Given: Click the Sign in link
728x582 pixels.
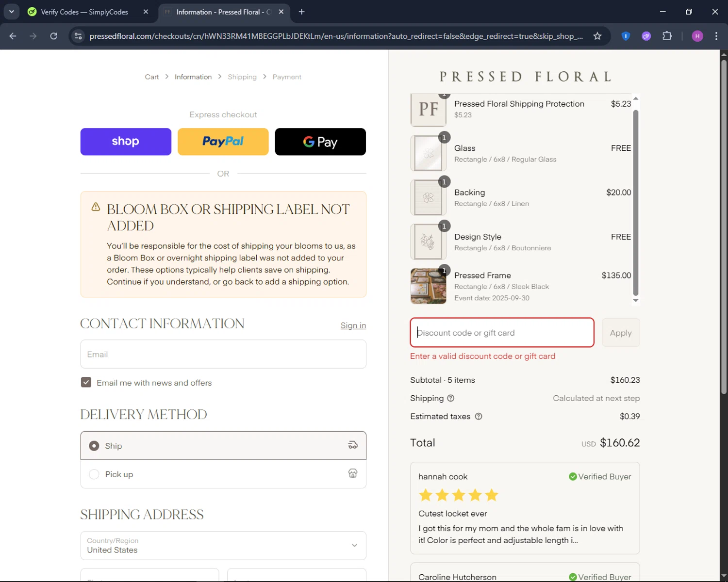Looking at the screenshot, I should coord(353,325).
